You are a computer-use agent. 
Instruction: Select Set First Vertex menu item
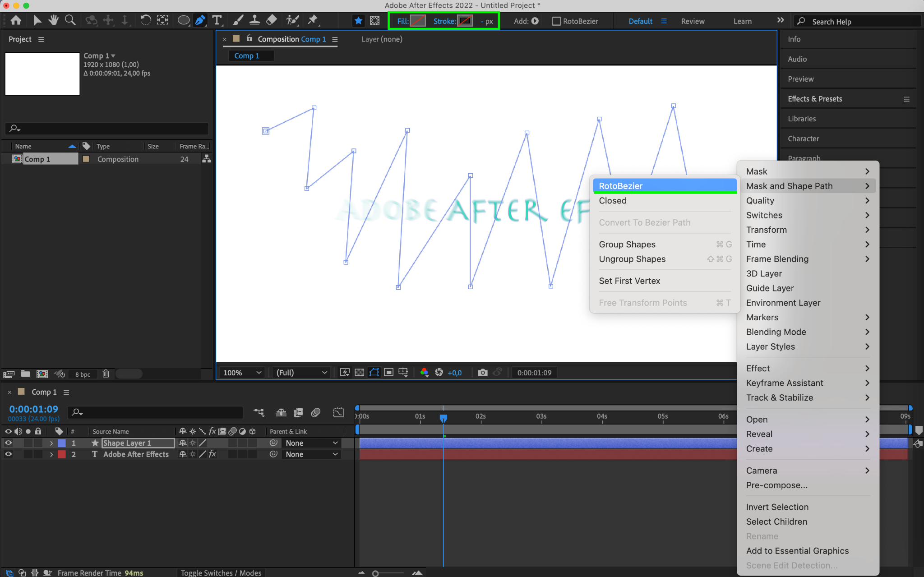pos(664,281)
